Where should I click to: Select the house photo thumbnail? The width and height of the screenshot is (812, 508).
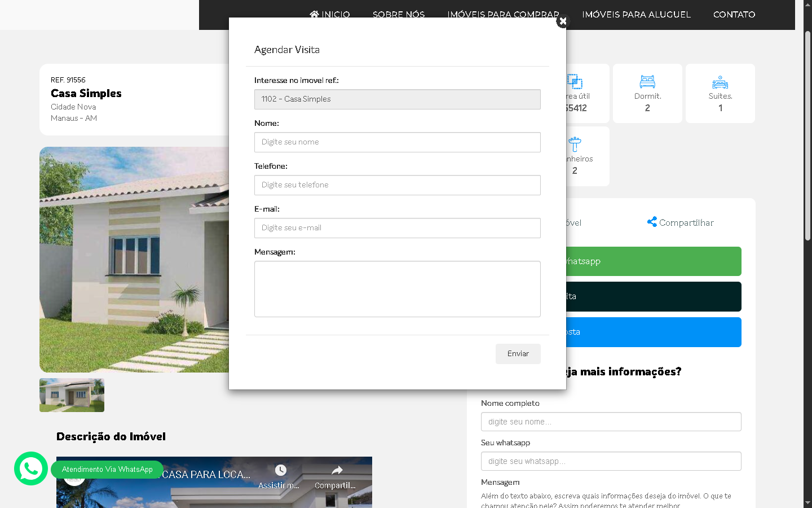[72, 395]
